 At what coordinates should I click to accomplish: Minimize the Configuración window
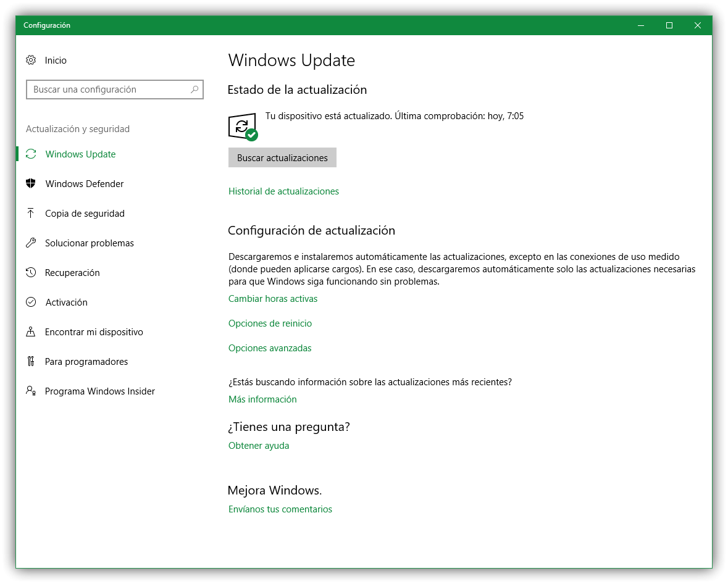[x=641, y=25]
